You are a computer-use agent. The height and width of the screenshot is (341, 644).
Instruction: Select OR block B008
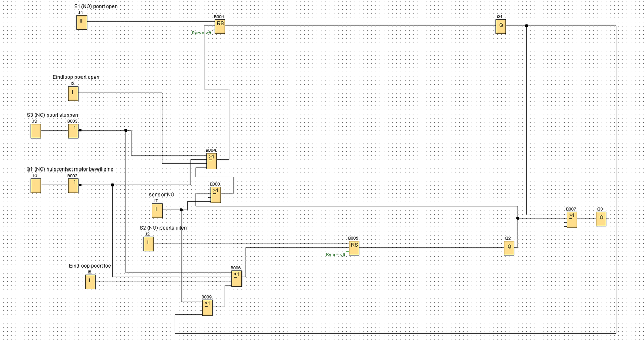point(216,195)
